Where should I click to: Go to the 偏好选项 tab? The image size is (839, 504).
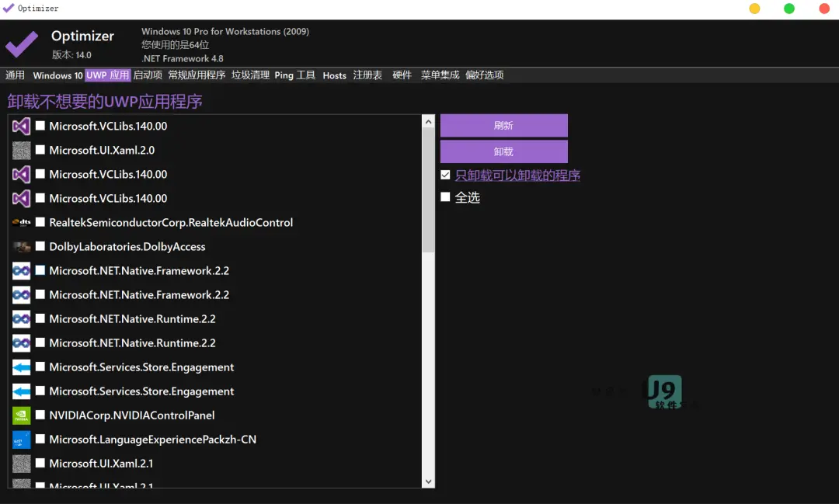484,75
